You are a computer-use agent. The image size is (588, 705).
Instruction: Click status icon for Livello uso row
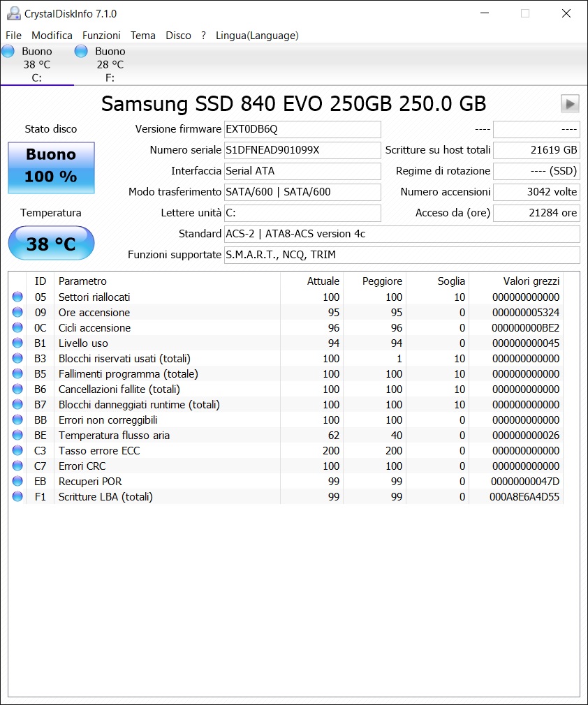(x=17, y=343)
